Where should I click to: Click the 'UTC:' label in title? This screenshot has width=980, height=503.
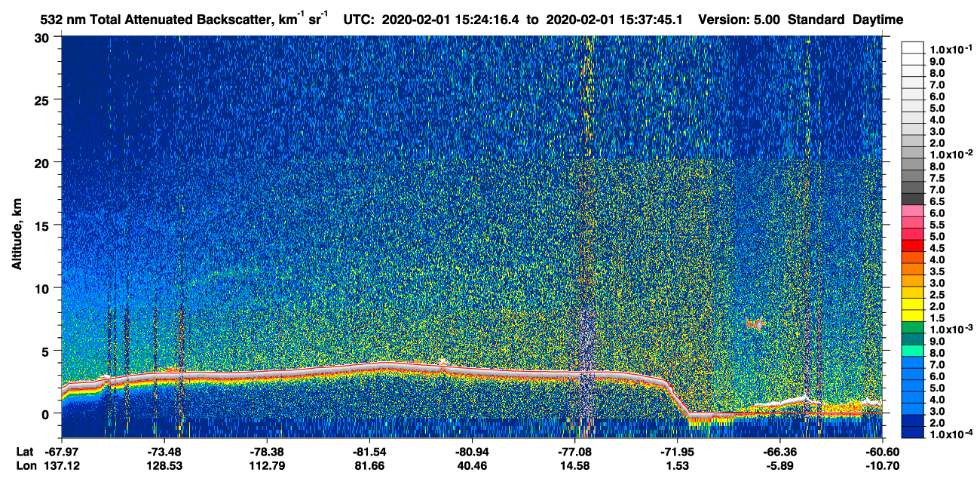[359, 20]
